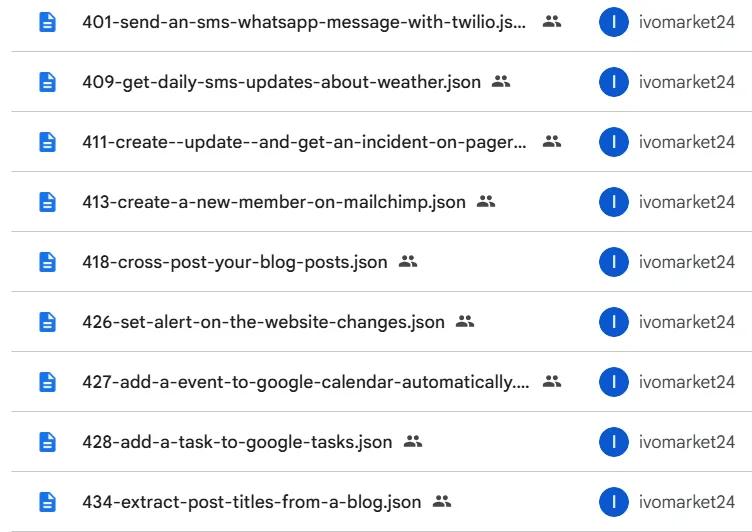Click owner name ivomarket24 in the 411-create--update row

pos(687,142)
